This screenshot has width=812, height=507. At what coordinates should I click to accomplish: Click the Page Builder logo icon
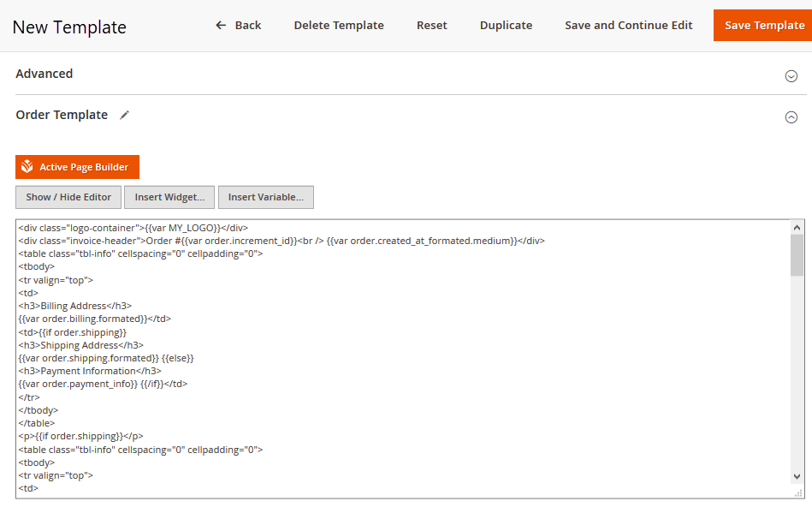pyautogui.click(x=27, y=167)
